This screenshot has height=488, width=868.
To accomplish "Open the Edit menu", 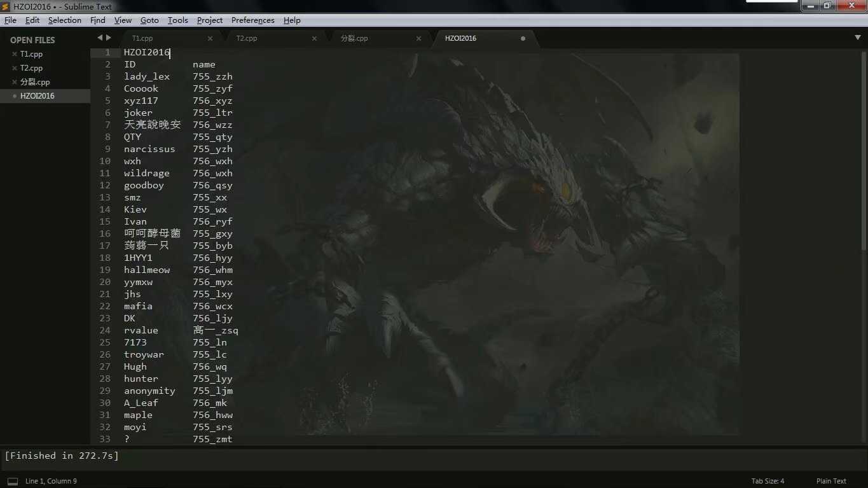I will pyautogui.click(x=32, y=20).
